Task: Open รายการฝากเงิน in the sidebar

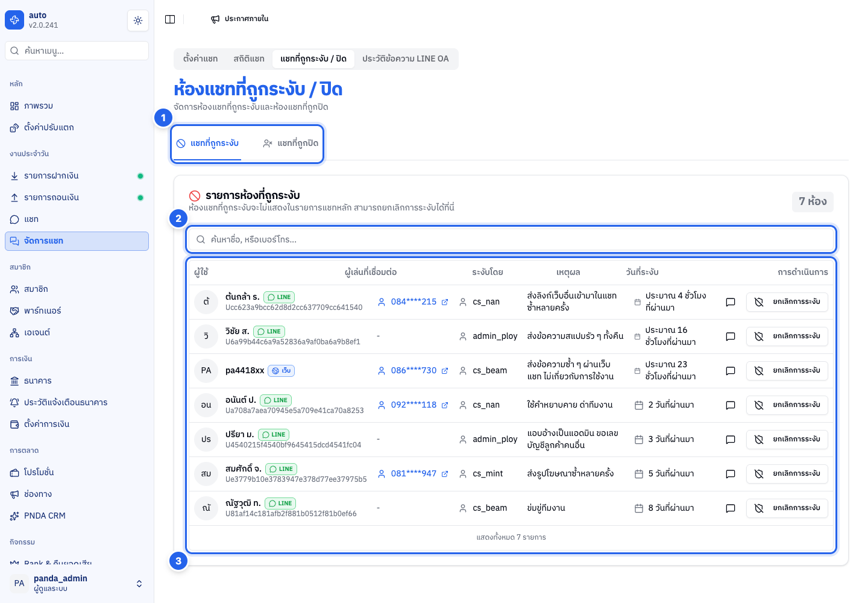Action: pyautogui.click(x=77, y=176)
